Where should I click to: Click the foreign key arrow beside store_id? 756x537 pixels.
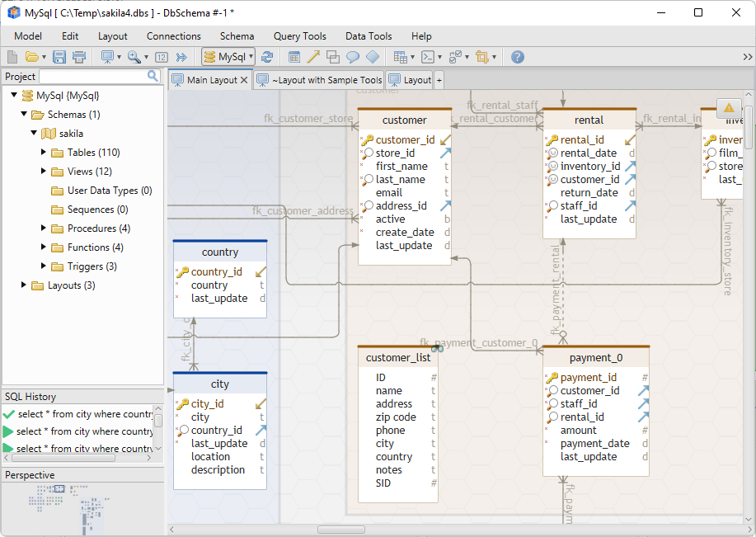pos(445,153)
